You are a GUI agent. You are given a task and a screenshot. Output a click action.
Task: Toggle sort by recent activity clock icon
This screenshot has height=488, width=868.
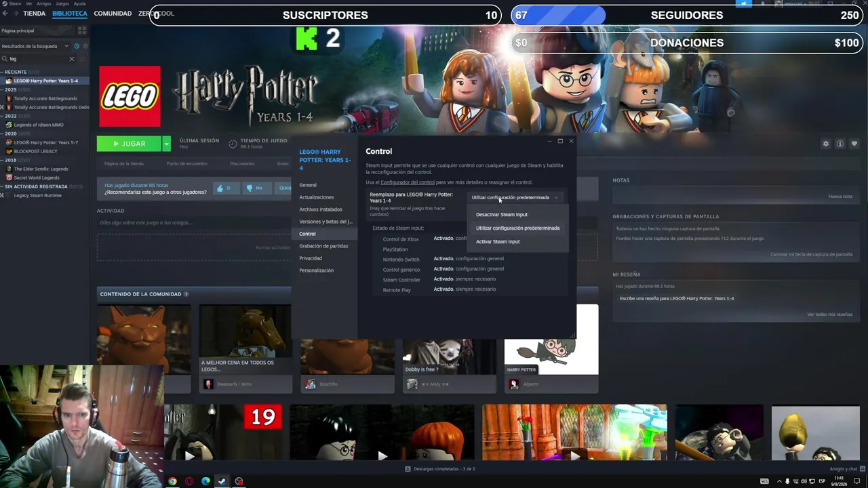pyautogui.click(x=77, y=46)
